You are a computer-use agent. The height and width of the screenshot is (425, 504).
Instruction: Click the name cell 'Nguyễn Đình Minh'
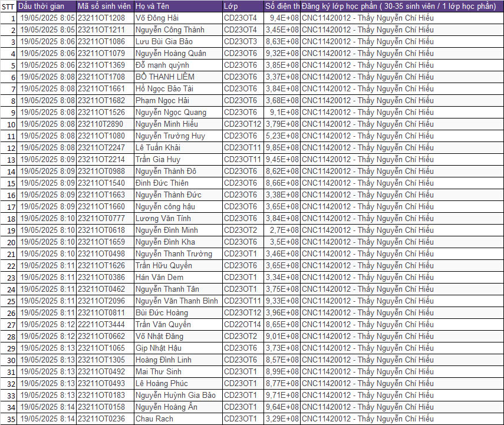[x=178, y=230]
